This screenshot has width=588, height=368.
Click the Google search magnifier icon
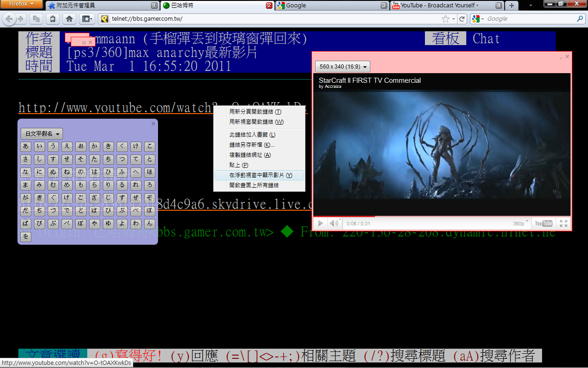(x=580, y=19)
